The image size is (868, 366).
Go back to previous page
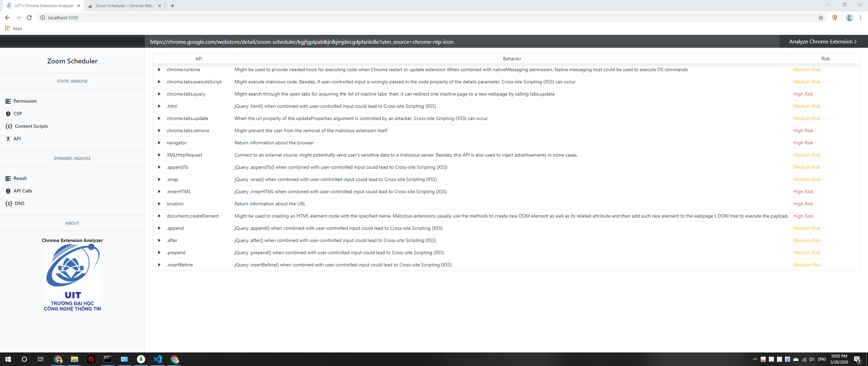(7, 18)
